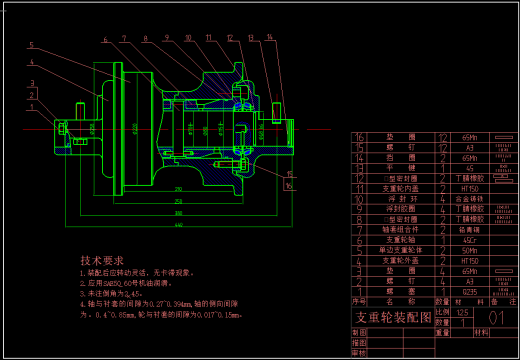Select the 制图 drafter label cell
This screenshot has height=360, width=520.
point(359,333)
